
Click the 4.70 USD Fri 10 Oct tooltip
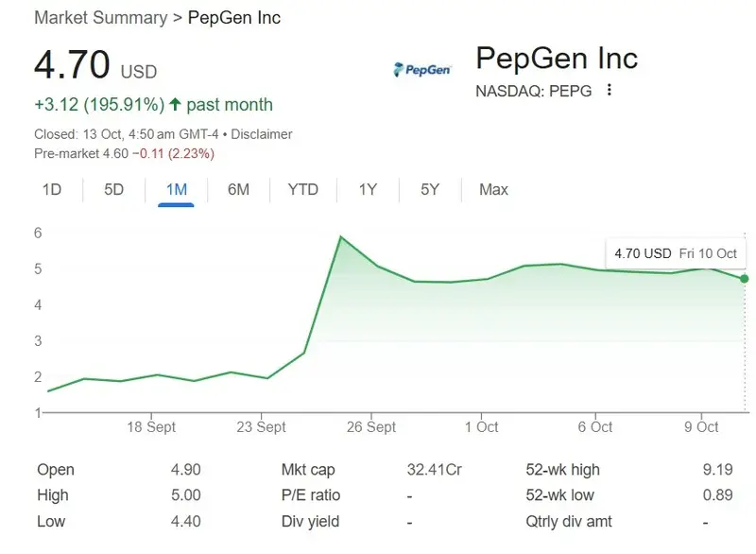coord(676,253)
